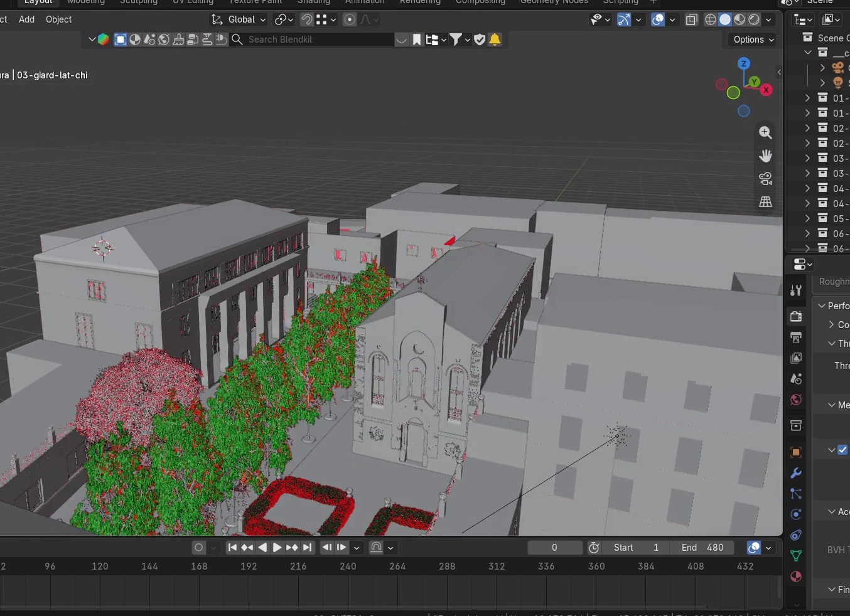Open the Physics properties tab
This screenshot has width=850, height=616.
click(x=796, y=514)
